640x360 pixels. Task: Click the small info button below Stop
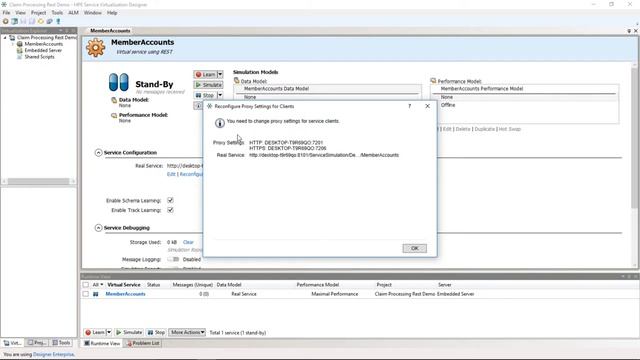tap(198, 106)
